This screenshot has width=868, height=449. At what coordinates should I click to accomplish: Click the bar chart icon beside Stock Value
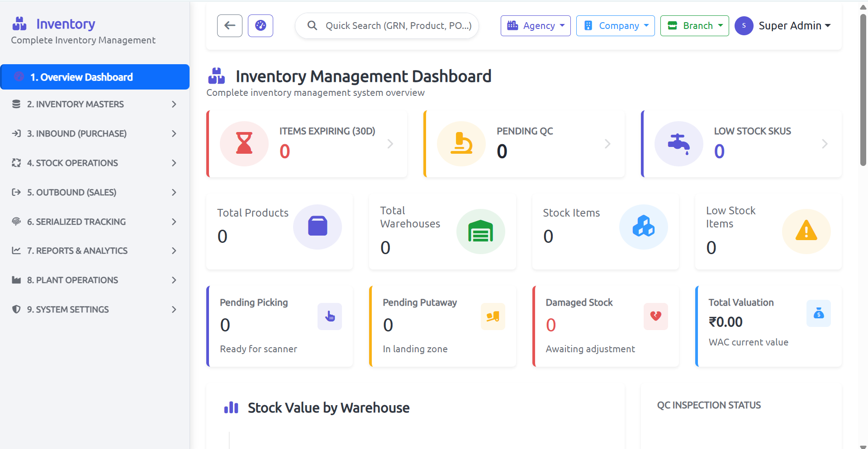pos(231,408)
